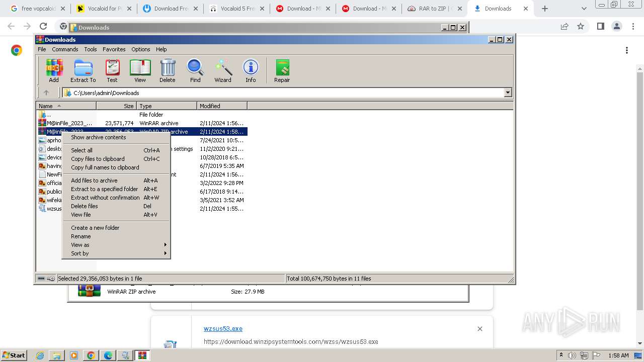Open Internet Explorer from taskbar
The width and height of the screenshot is (644, 362).
(40, 355)
